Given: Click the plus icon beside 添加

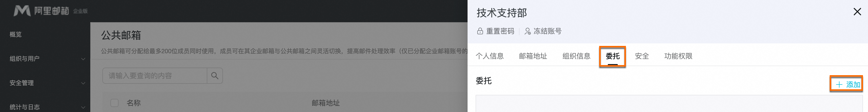Looking at the screenshot, I should 839,85.
